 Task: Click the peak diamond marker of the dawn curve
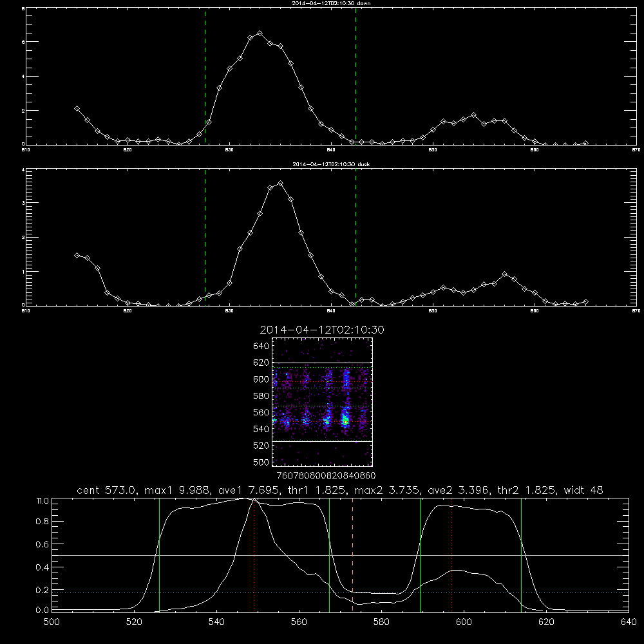[x=260, y=33]
